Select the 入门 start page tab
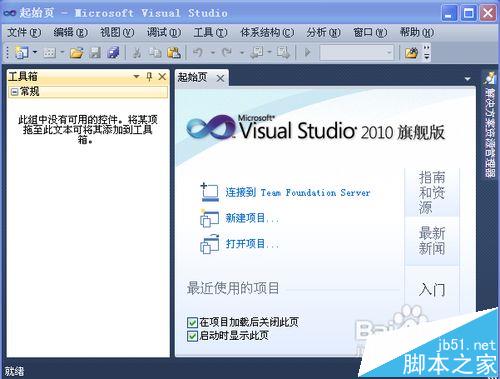The height and width of the screenshot is (379, 500). pos(432,289)
